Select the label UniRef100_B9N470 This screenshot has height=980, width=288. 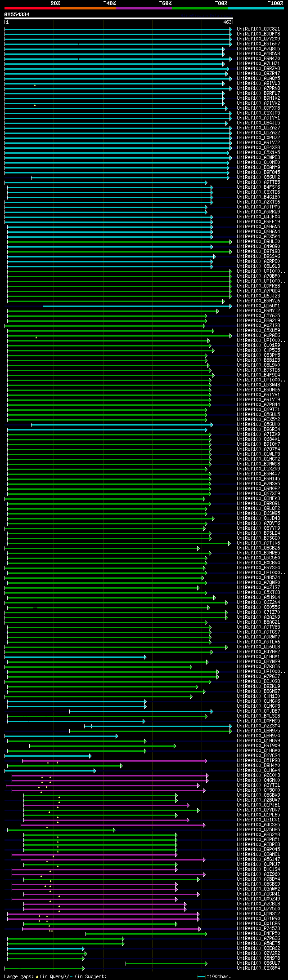tap(258, 59)
